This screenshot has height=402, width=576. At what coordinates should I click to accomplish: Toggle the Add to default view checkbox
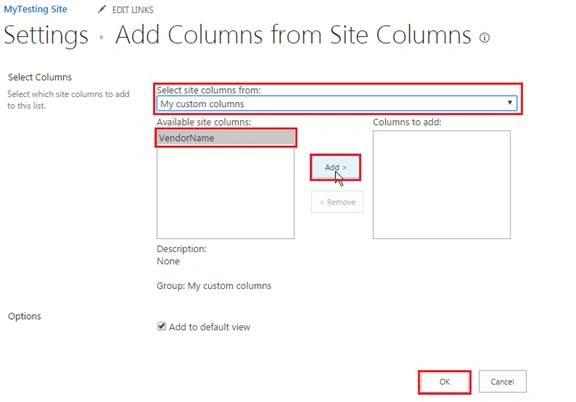[161, 326]
